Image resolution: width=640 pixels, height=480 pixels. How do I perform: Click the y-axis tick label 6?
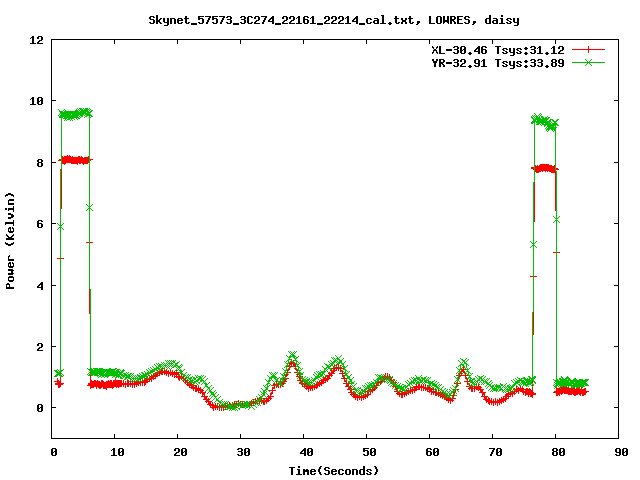(x=40, y=224)
